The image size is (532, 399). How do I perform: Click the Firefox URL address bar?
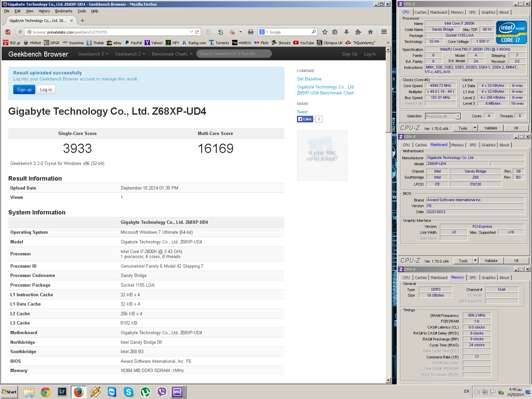[110, 32]
